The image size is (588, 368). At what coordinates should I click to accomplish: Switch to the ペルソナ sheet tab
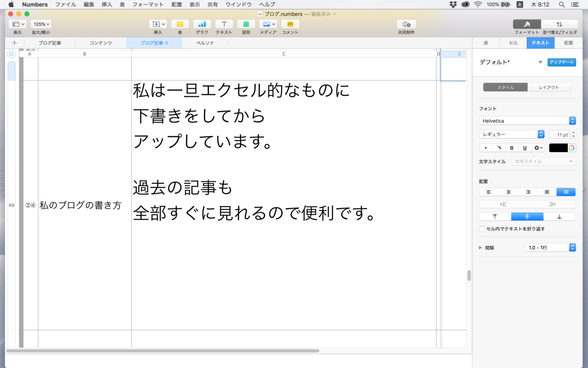coord(205,43)
